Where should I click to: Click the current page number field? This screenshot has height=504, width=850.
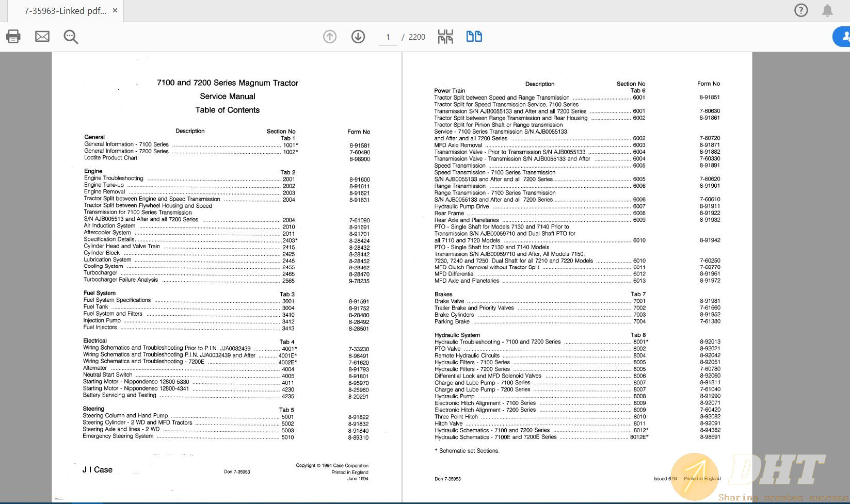pos(388,37)
